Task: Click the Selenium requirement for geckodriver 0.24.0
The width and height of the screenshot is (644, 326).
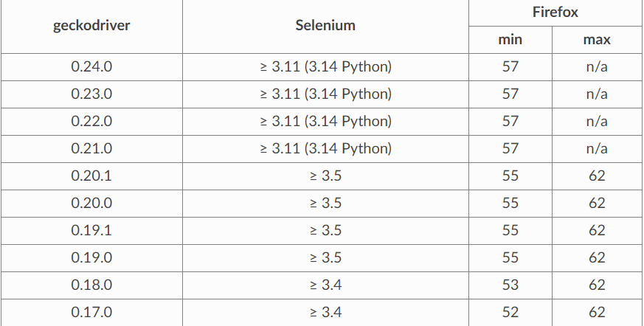Action: pos(325,66)
